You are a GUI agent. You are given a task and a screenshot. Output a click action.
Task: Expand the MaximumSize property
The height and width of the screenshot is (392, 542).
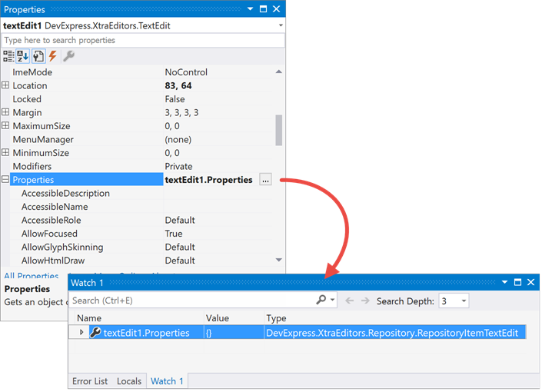(5, 126)
